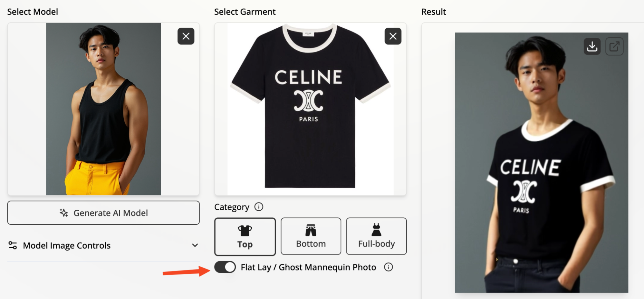Select the Top category
Viewport: 644px width, 299px height.
coord(245,237)
